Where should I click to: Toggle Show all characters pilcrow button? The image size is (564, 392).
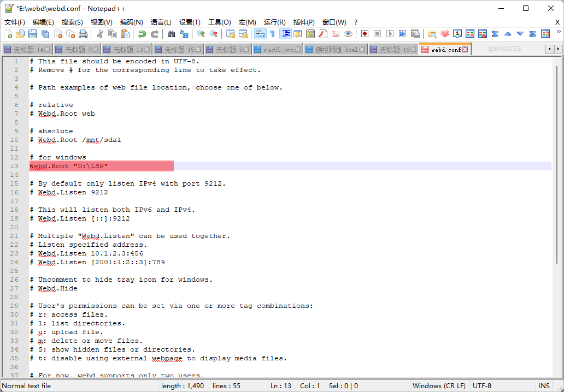click(x=272, y=34)
